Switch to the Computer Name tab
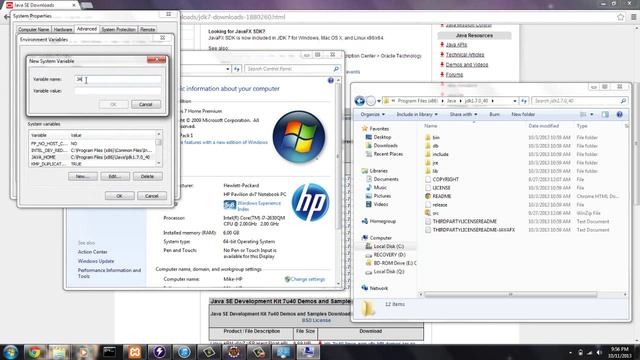Image resolution: width=640 pixels, height=360 pixels. click(34, 30)
